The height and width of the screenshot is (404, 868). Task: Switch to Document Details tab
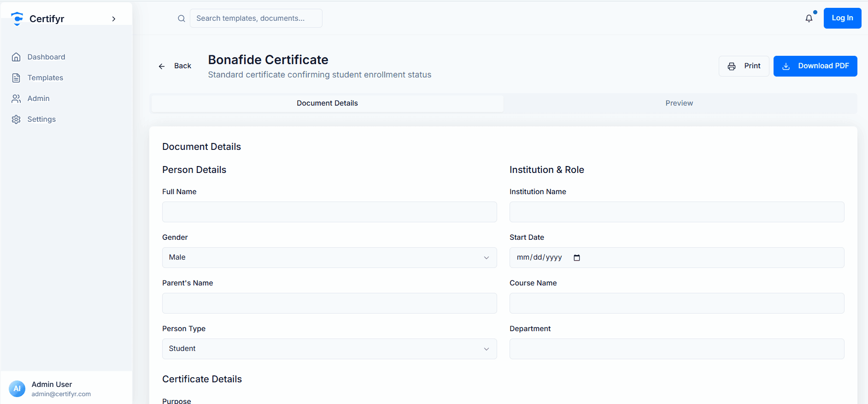[x=327, y=103]
